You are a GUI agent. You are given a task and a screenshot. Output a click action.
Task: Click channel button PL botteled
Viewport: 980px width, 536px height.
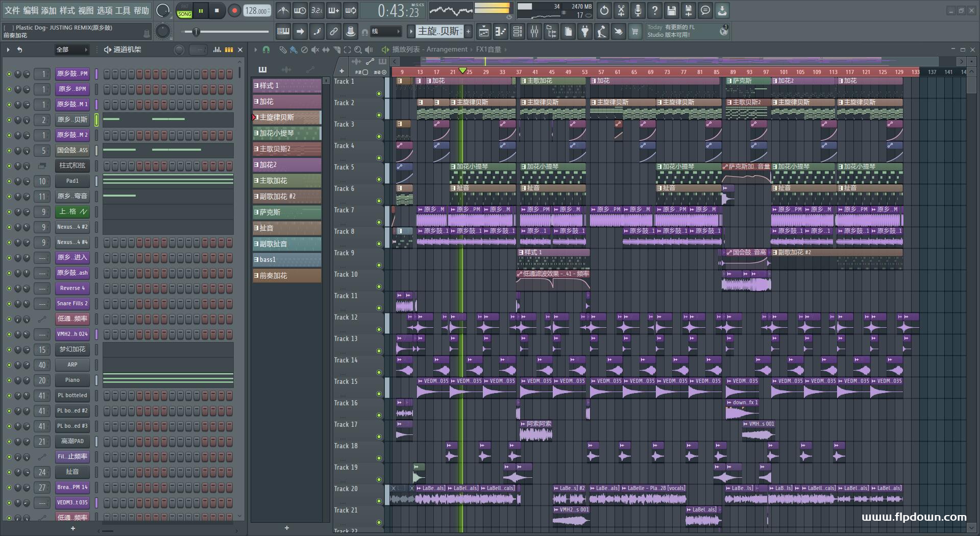(72, 396)
